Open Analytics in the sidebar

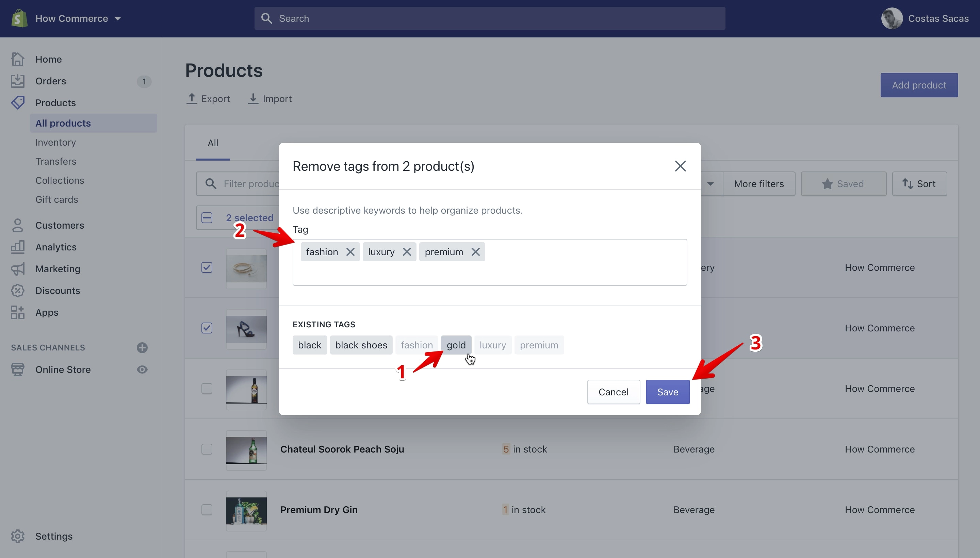click(x=56, y=247)
